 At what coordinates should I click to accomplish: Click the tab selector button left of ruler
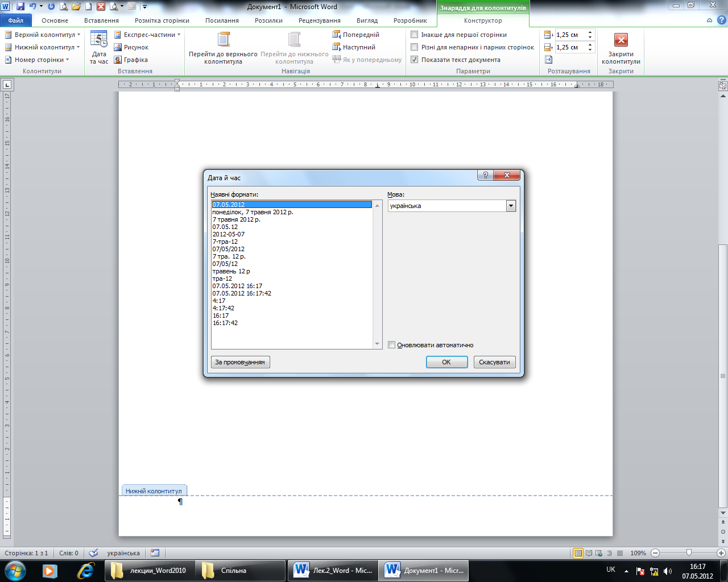[x=7, y=85]
